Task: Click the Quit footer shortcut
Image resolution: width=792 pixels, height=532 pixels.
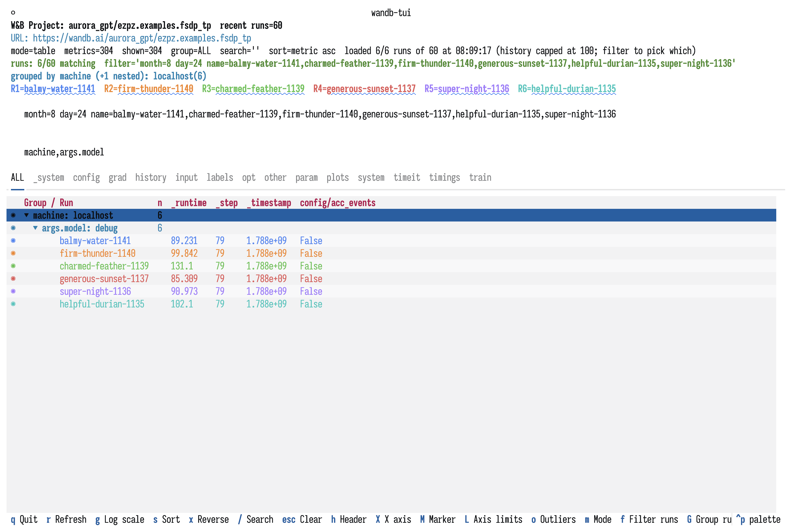Action: coord(24,519)
